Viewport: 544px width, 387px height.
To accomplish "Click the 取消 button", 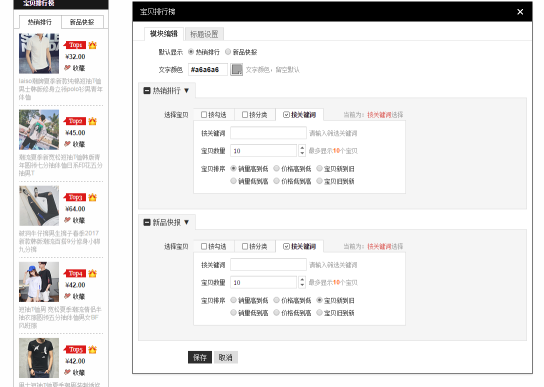I will (226, 357).
